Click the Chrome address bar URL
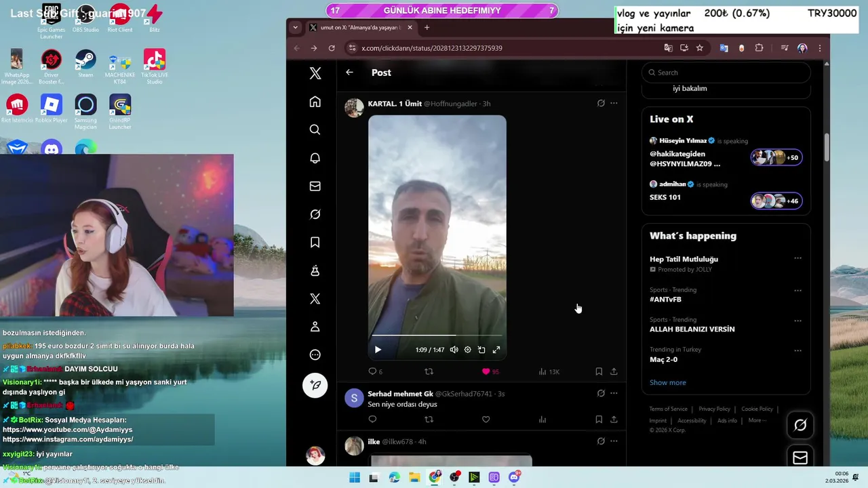The image size is (868, 488). (x=432, y=48)
